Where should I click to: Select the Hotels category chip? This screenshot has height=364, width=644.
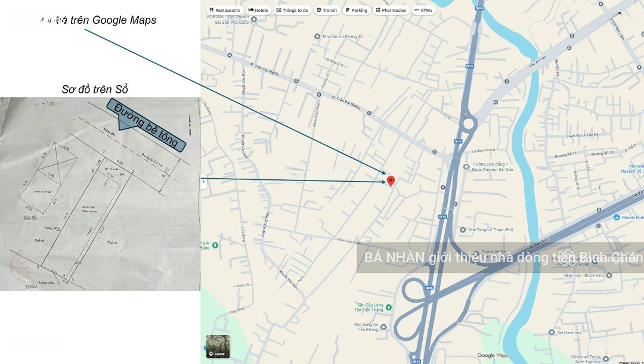point(258,10)
